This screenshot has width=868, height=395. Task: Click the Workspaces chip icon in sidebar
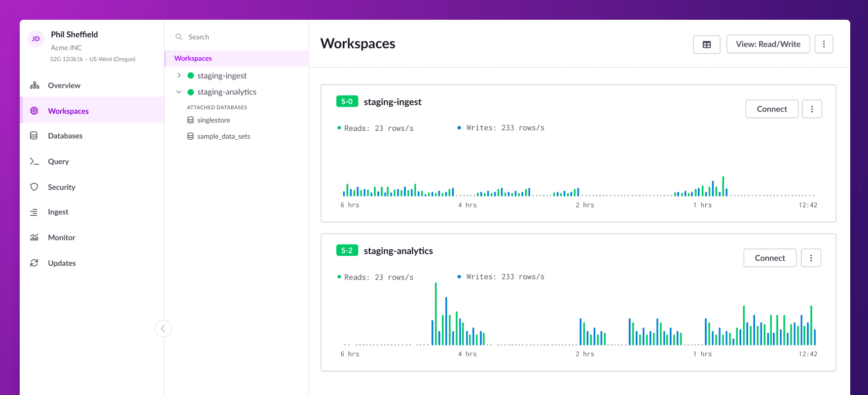[x=34, y=111]
